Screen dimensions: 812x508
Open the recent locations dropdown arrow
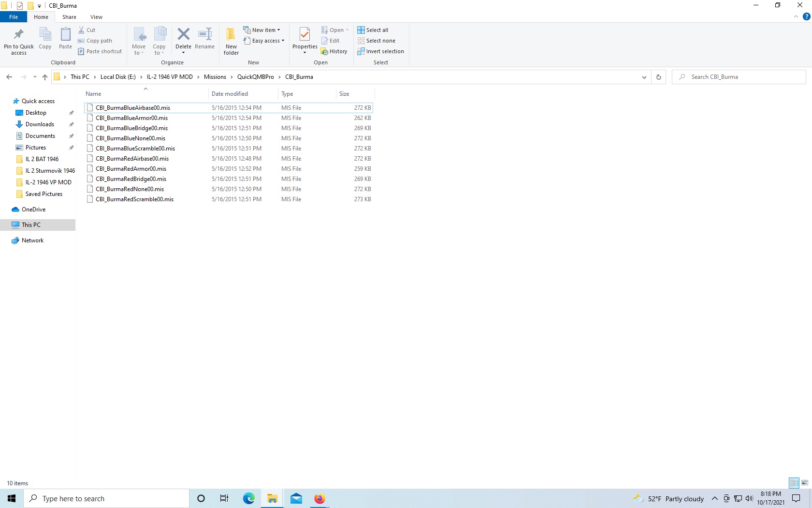click(35, 77)
